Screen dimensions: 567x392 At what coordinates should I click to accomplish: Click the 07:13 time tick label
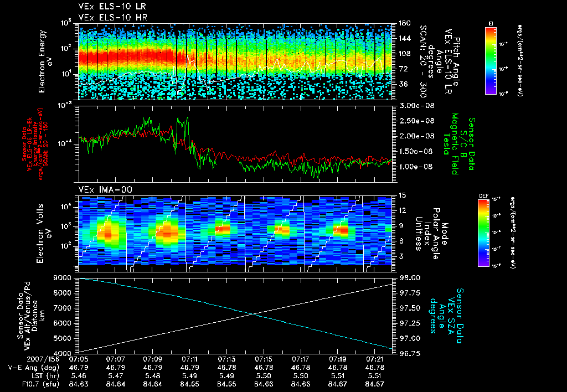[x=226, y=359]
